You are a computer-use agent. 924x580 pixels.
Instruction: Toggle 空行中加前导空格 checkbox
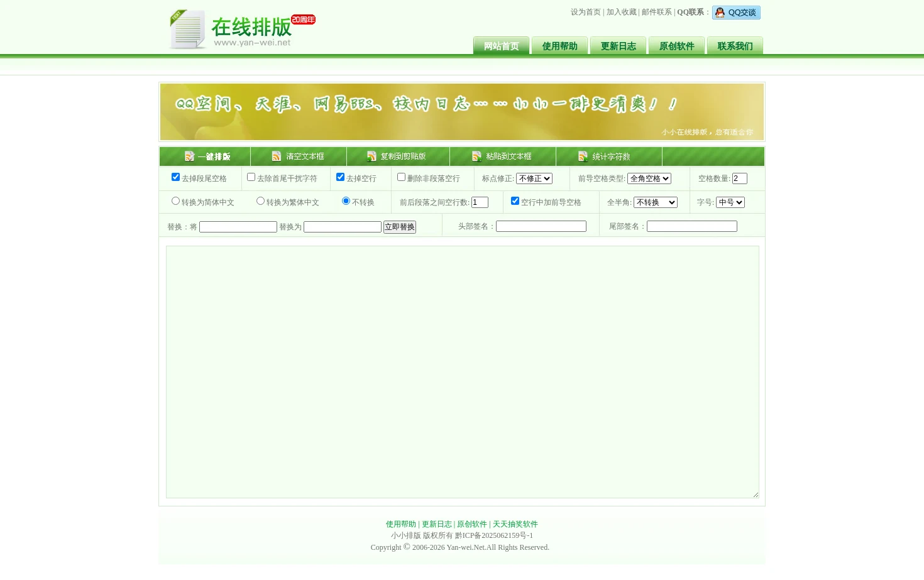click(x=515, y=201)
